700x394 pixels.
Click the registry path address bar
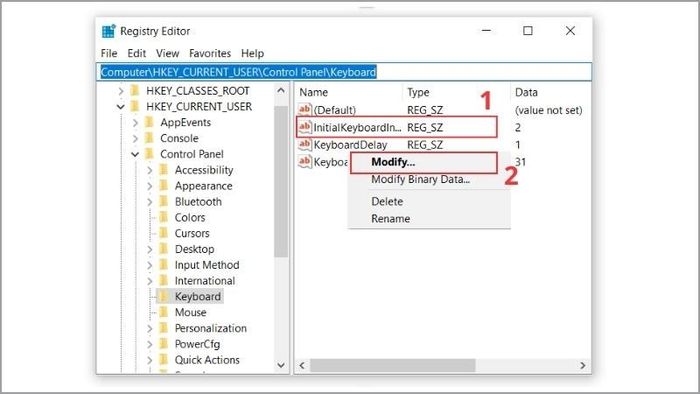[x=344, y=72]
